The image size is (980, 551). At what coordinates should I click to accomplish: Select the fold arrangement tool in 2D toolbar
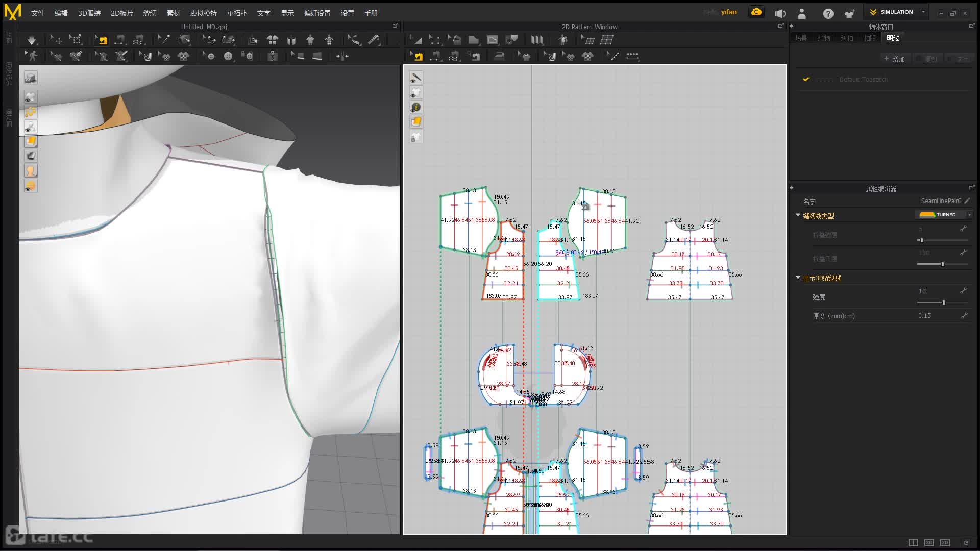[537, 40]
